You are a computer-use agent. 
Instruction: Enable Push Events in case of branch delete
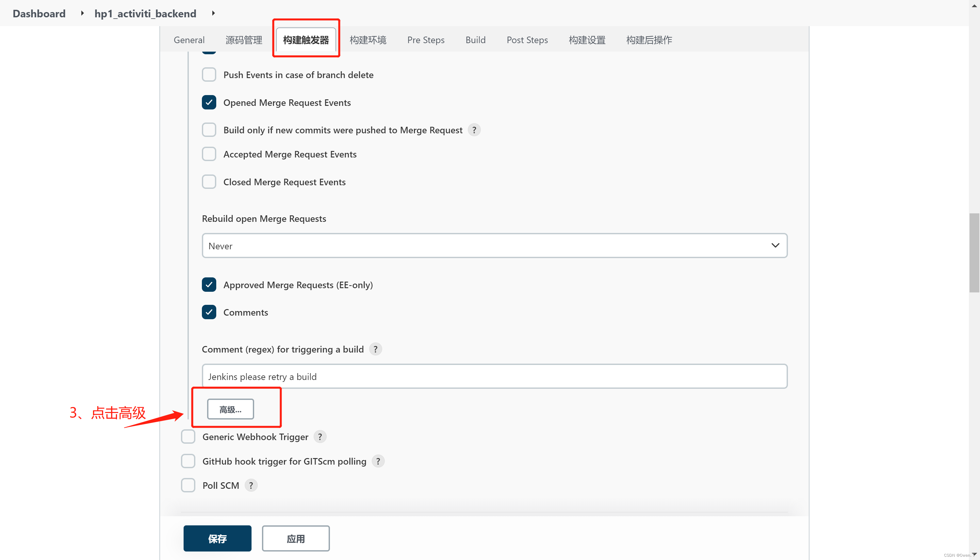click(209, 74)
